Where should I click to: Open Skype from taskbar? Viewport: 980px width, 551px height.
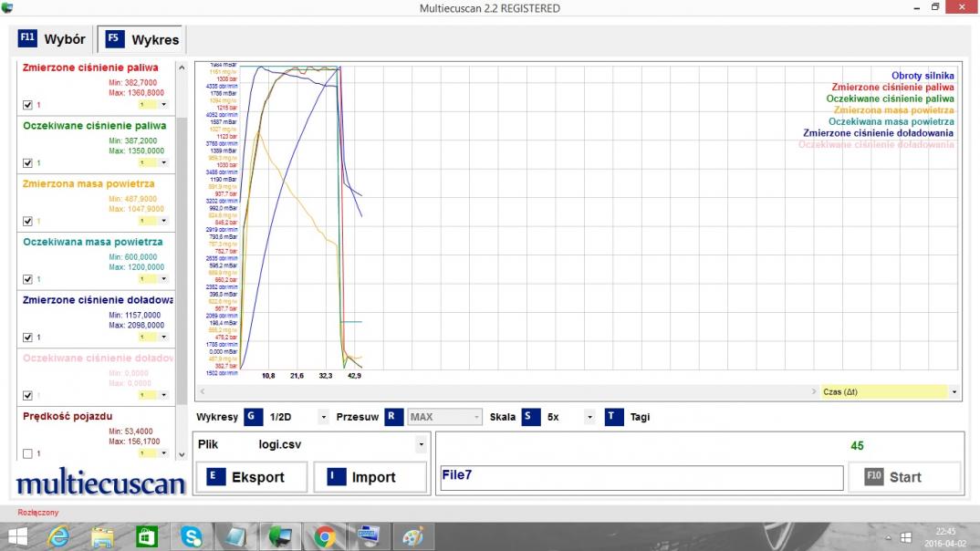tap(192, 536)
